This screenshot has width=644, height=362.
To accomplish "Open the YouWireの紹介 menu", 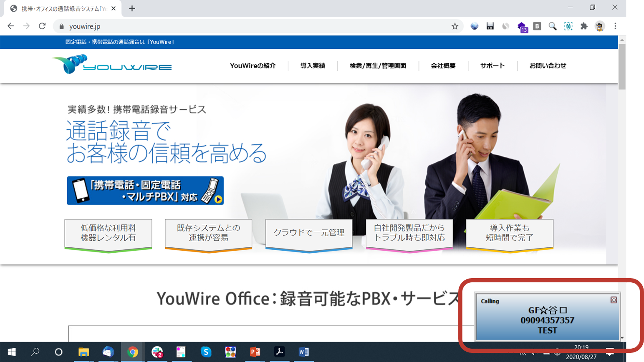I will (253, 66).
